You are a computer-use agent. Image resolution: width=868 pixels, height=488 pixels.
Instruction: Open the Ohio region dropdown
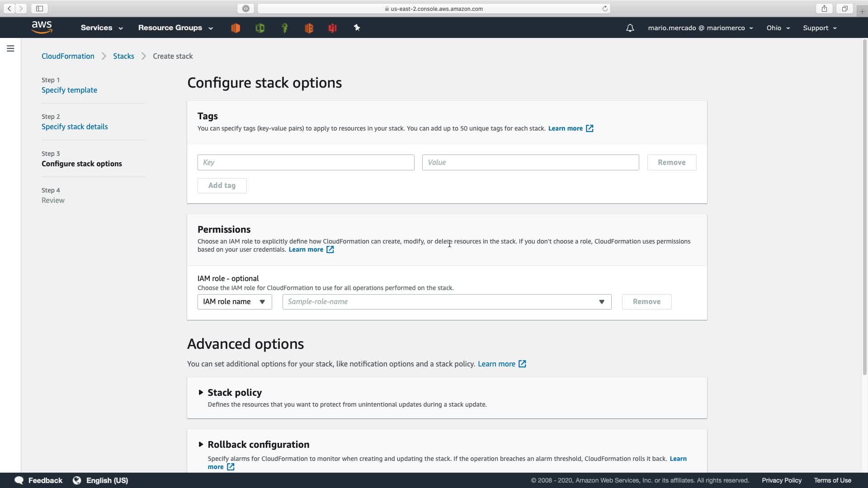(x=778, y=28)
